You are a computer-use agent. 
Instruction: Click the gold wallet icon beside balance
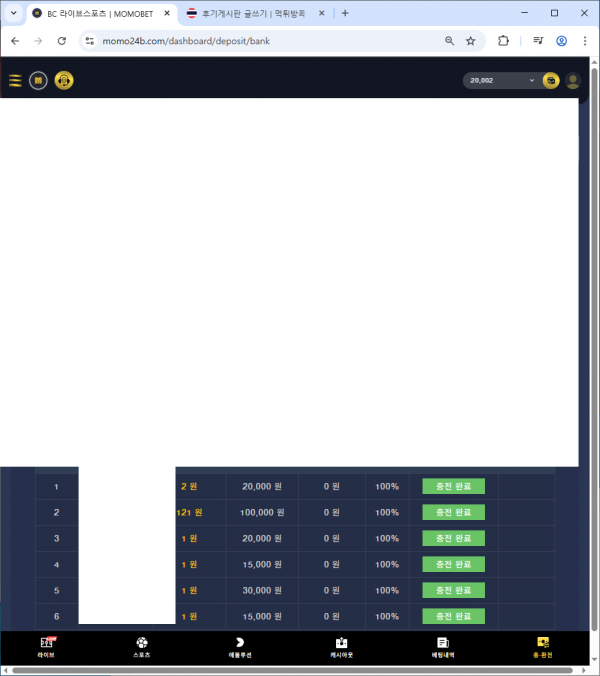551,81
